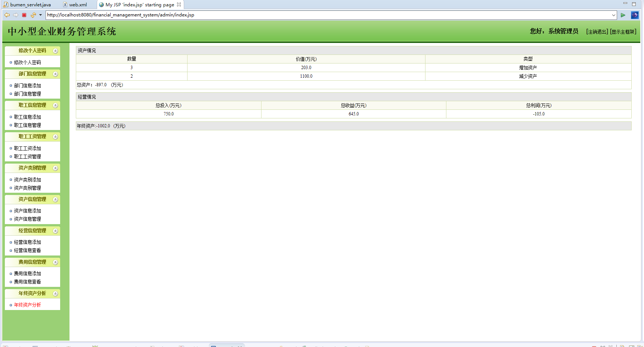
Task: Open the 经营信息查看 link
Action: [x=27, y=250]
